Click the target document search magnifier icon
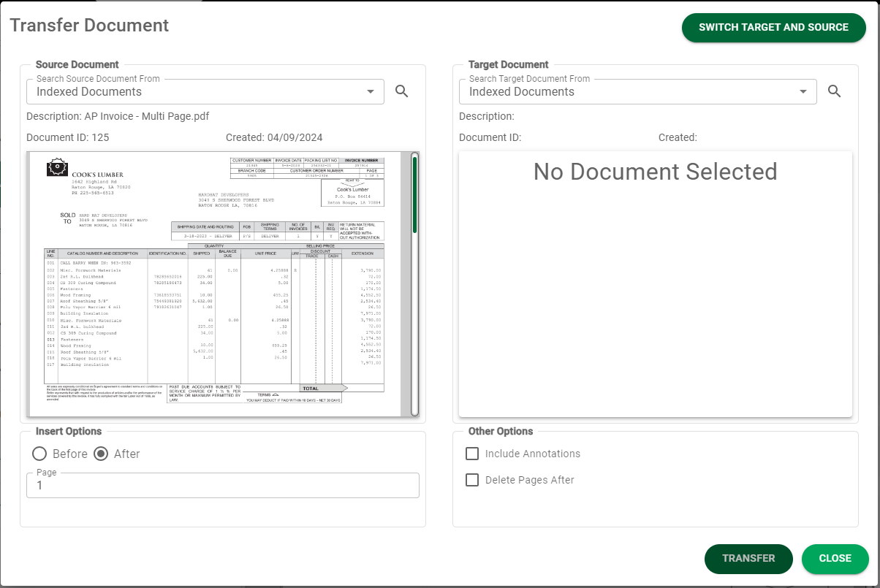The height and width of the screenshot is (588, 880). [834, 91]
